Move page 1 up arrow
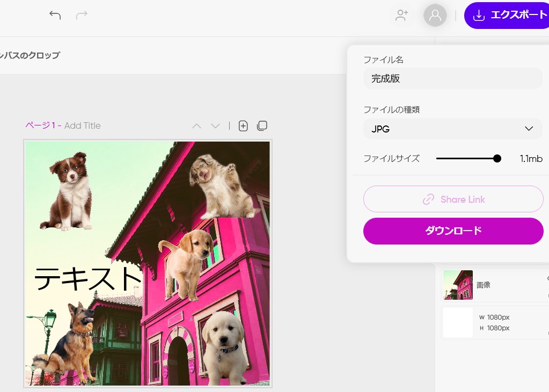 pyautogui.click(x=197, y=126)
